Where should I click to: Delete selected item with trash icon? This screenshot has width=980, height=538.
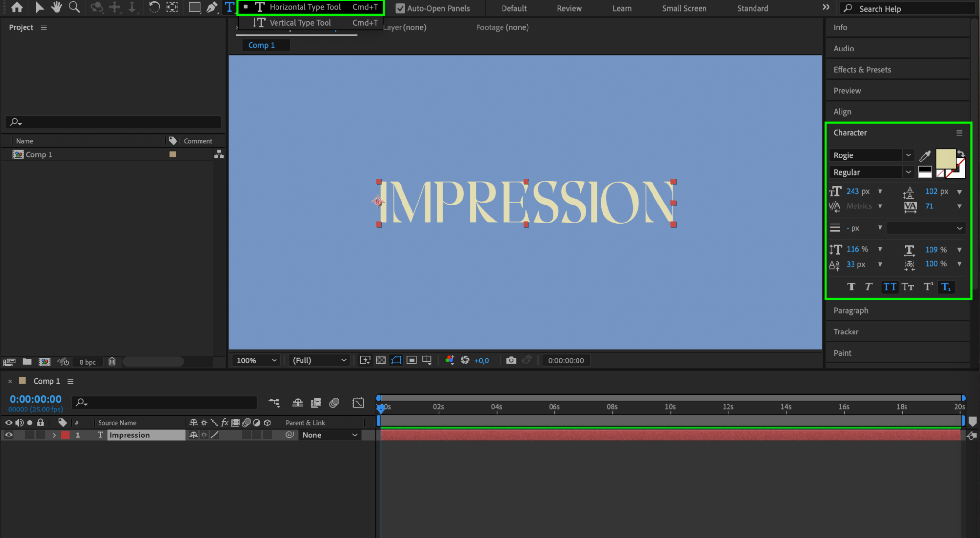[112, 362]
